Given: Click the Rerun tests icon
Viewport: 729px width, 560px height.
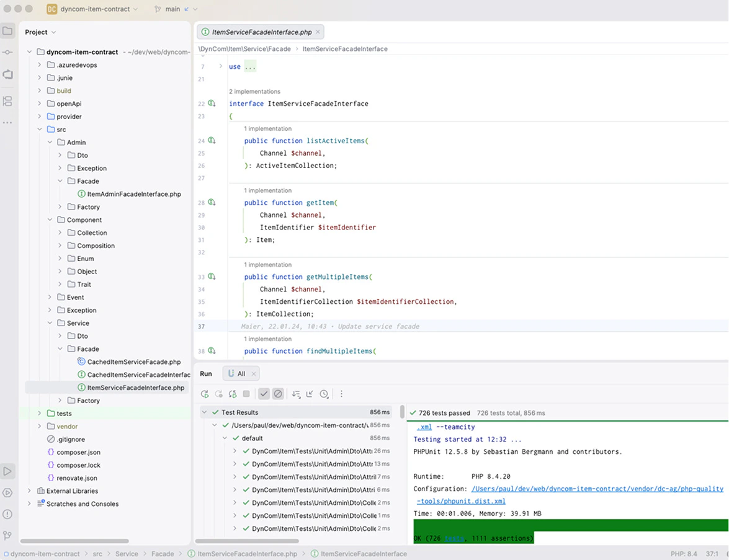Looking at the screenshot, I should point(205,394).
